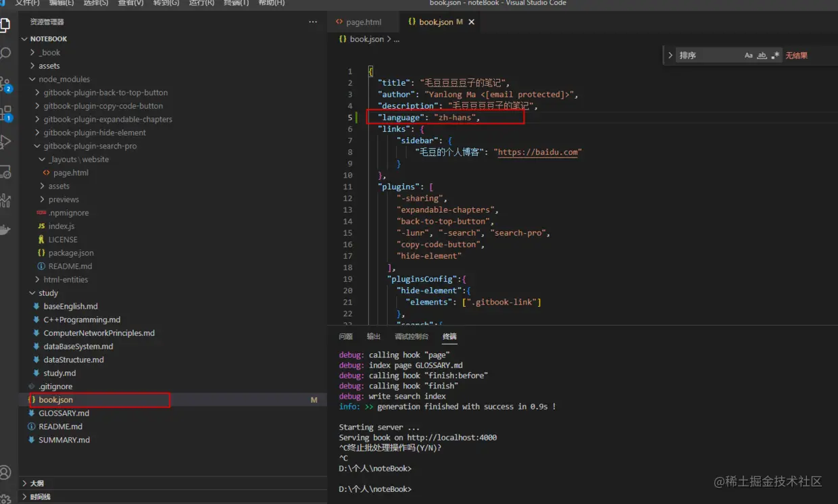Open C++Programming.md file
Viewport: 838px width, 504px height.
pyautogui.click(x=82, y=320)
